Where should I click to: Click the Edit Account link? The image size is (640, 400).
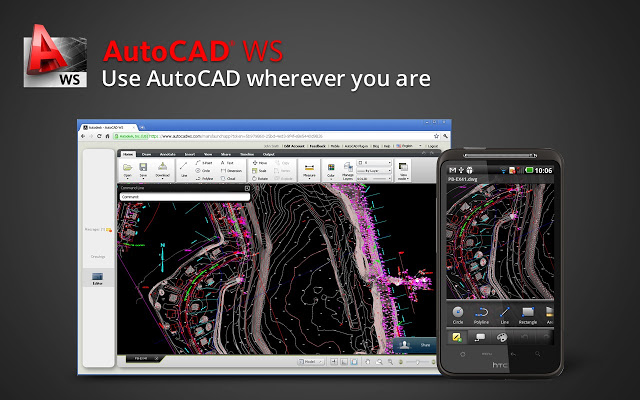pos(294,146)
